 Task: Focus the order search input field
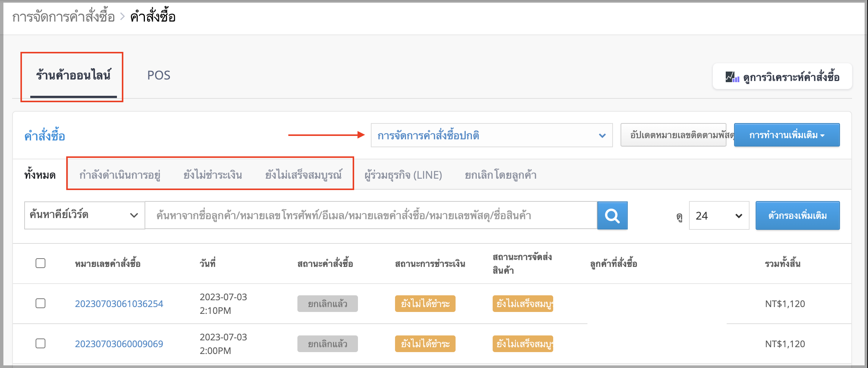pyautogui.click(x=371, y=215)
